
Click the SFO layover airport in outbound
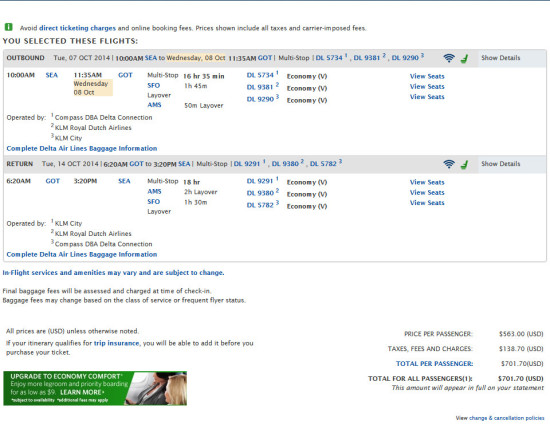click(154, 85)
